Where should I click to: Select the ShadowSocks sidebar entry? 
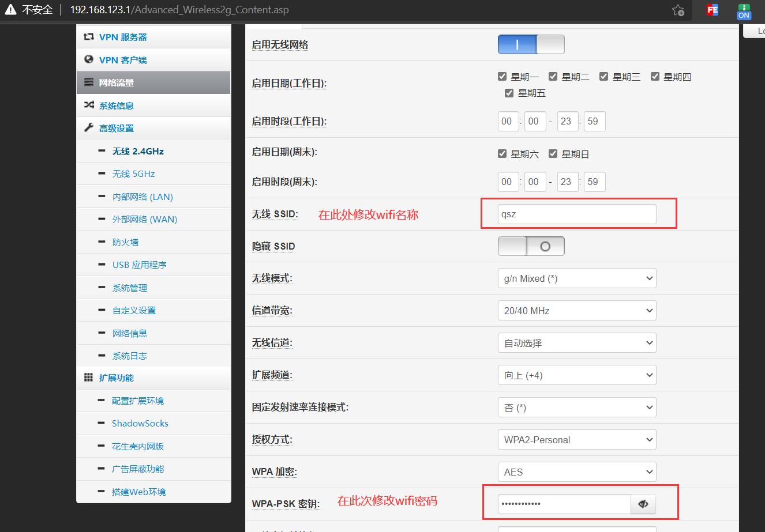tap(138, 423)
